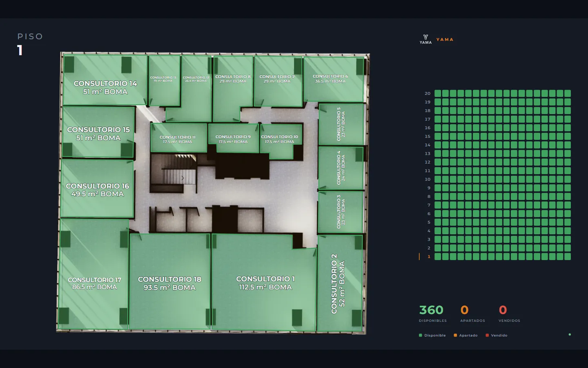Select floor 15 row label
The height and width of the screenshot is (368, 588).
(x=428, y=137)
